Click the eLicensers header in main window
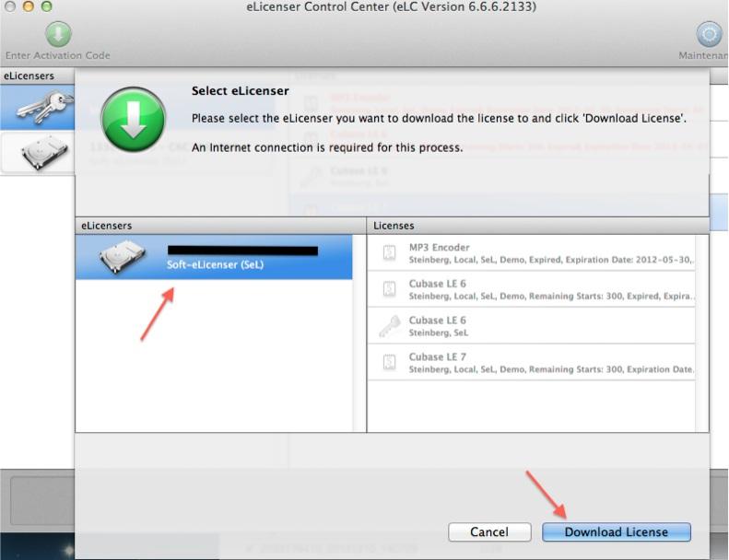This screenshot has width=729, height=560. click(x=37, y=76)
